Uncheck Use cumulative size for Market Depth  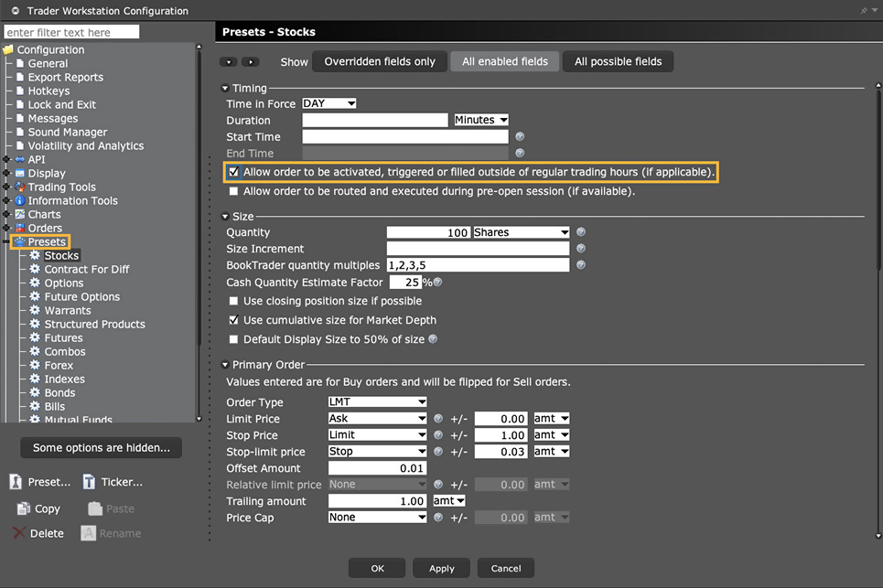pyautogui.click(x=234, y=320)
